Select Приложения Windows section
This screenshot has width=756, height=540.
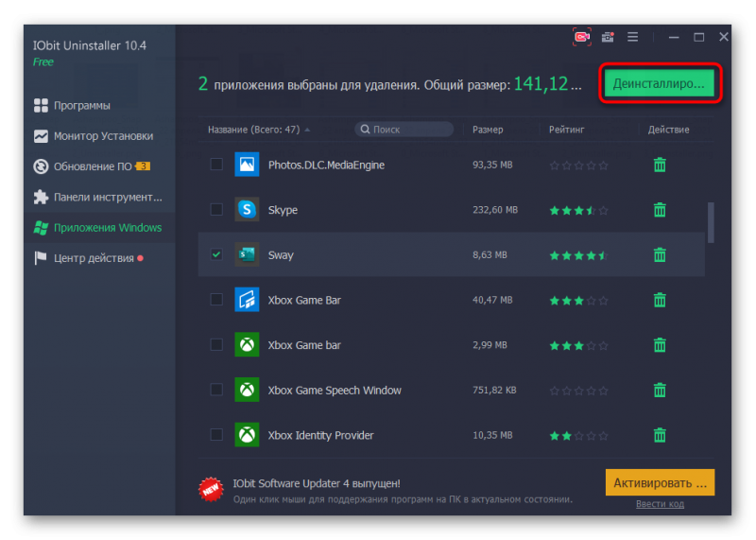(99, 228)
